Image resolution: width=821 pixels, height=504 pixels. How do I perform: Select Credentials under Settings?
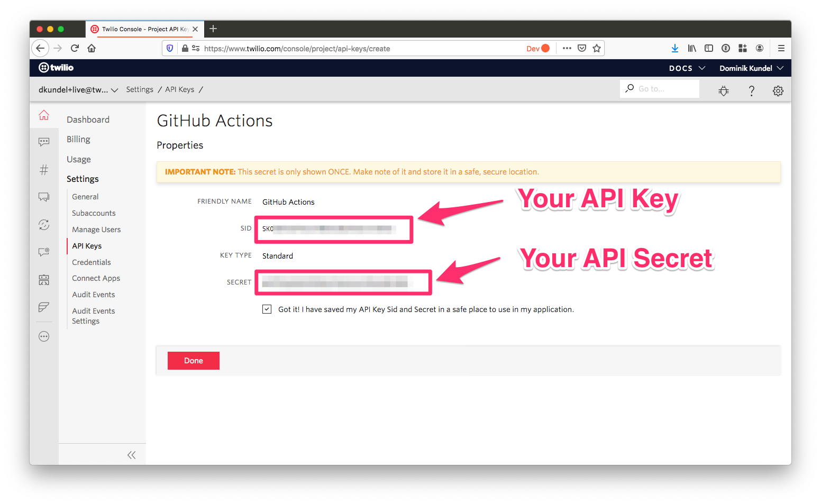92,262
